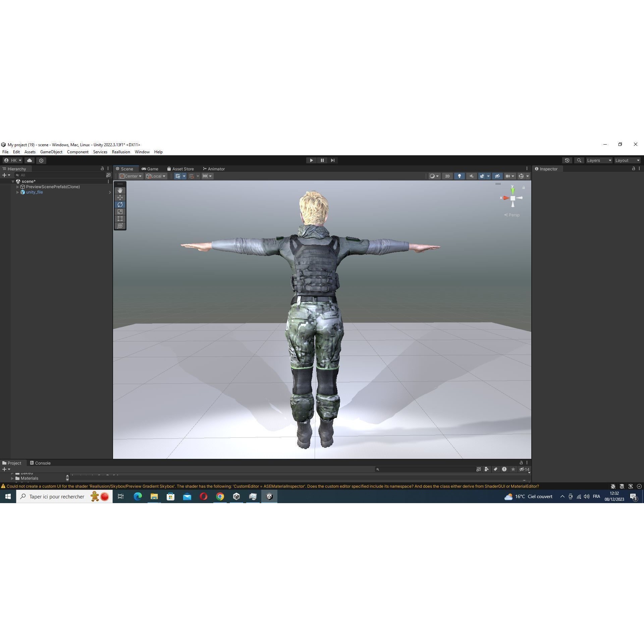Open search in window icon in Project
The image size is (644, 644).
[x=479, y=469]
